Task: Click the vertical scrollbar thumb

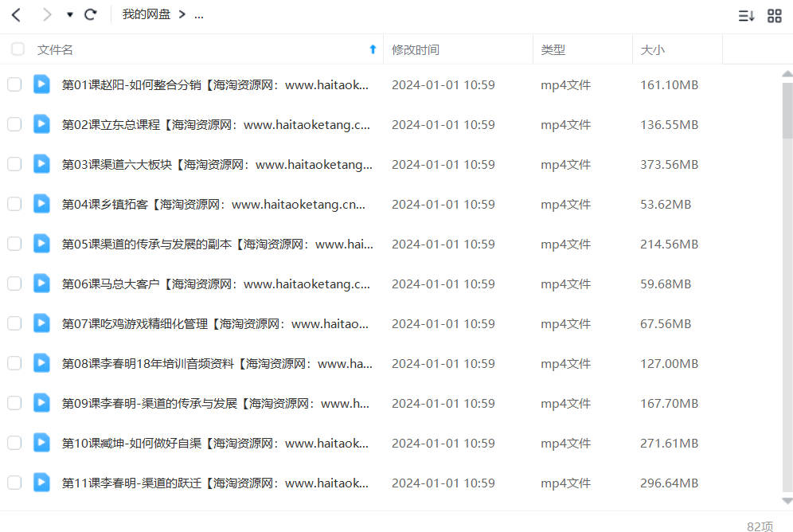Action: point(787,110)
